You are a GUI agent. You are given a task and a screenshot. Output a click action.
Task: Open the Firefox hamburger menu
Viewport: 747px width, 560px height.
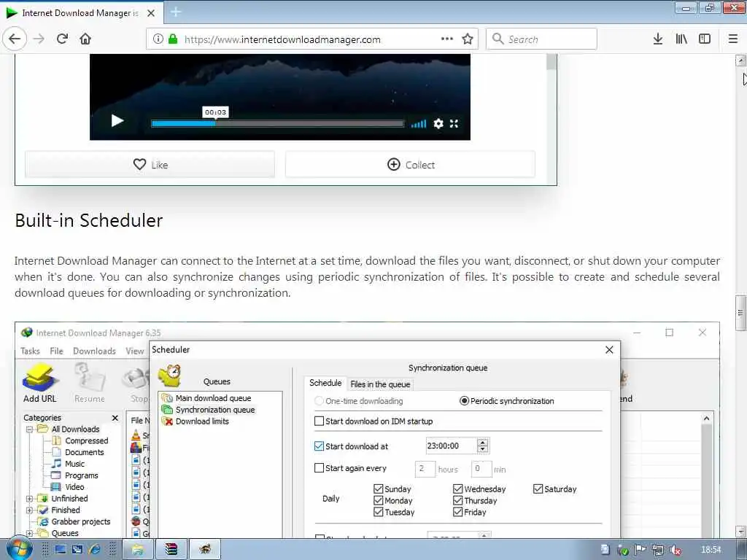coord(733,39)
